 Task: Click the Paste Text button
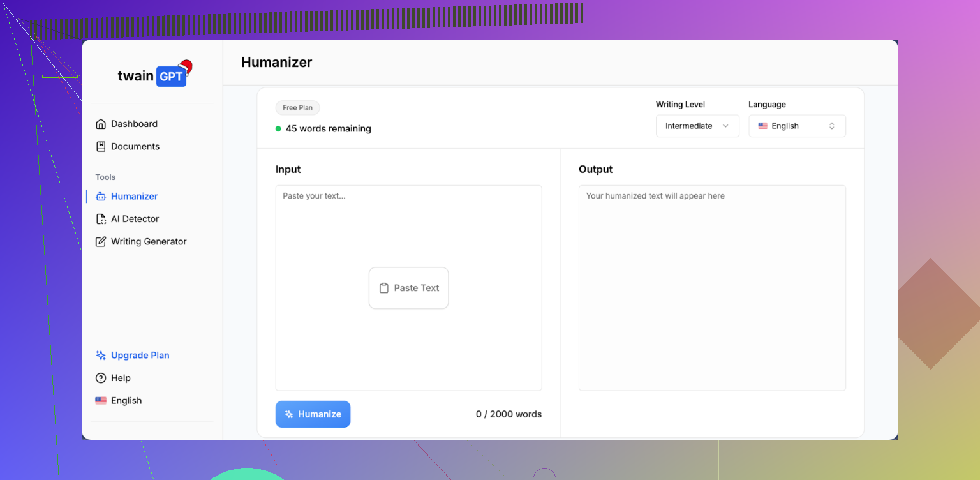tap(408, 288)
